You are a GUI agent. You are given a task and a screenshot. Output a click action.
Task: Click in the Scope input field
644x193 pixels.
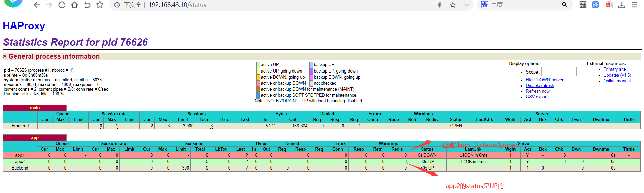(559, 72)
